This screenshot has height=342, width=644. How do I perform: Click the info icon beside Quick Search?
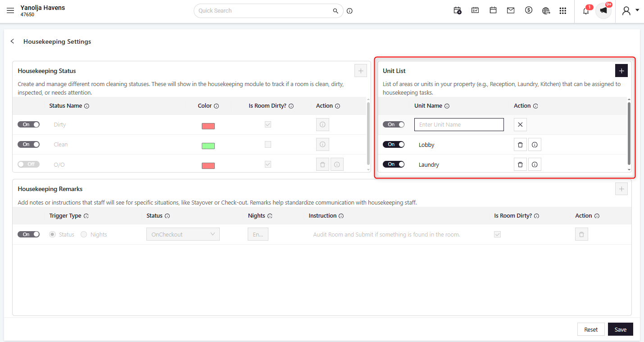tap(349, 11)
